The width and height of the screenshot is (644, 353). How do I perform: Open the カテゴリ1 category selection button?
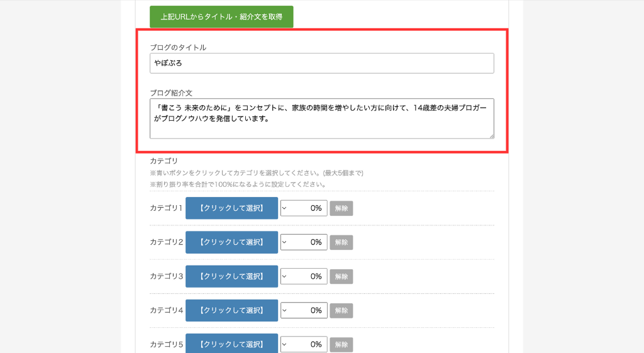231,208
